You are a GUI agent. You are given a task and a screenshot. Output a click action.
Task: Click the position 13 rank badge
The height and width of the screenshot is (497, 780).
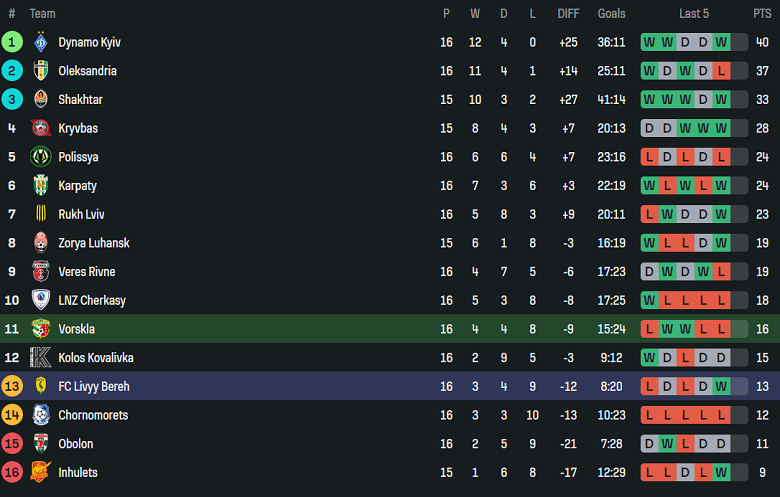[12, 387]
